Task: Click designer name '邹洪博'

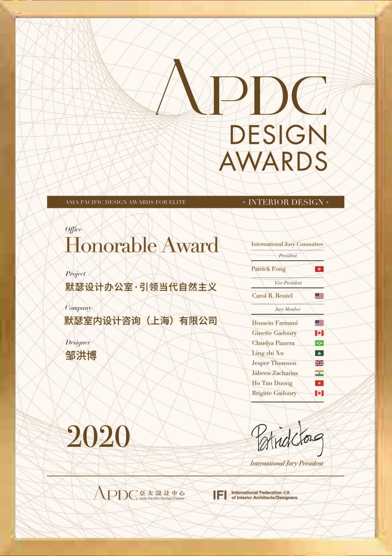Action: (x=81, y=355)
